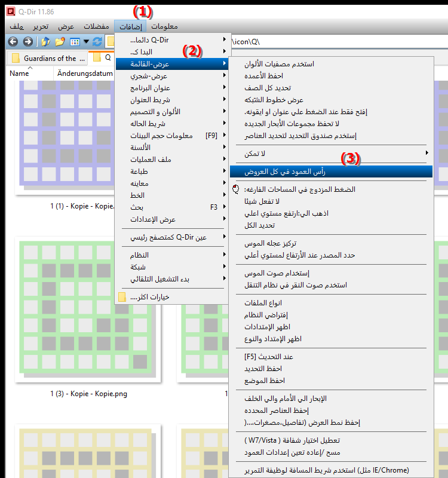Expand the شريط الحاله submenu
This screenshot has width=448, height=478.
pos(172,124)
